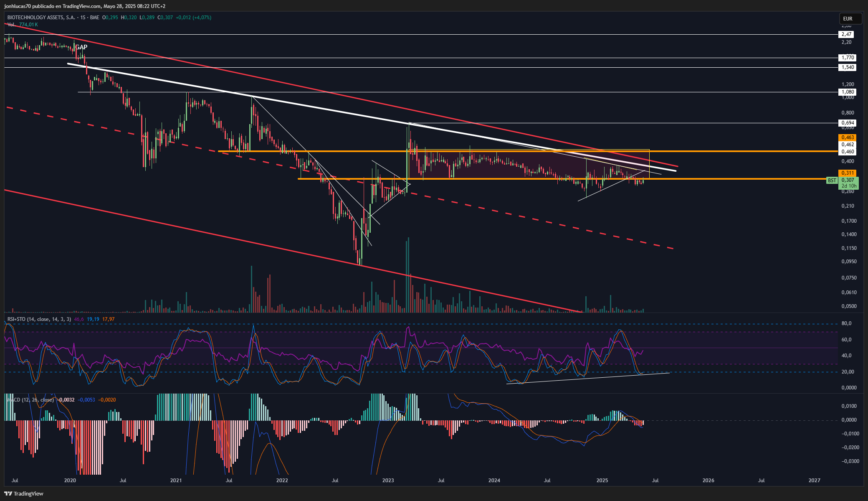Click the green BST symbol tag
The image size is (868, 501).
click(832, 181)
